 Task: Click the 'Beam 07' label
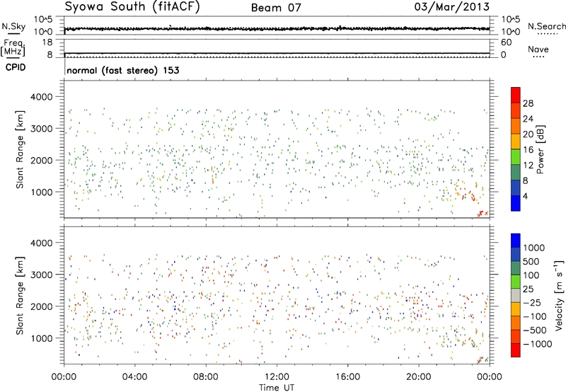[276, 8]
